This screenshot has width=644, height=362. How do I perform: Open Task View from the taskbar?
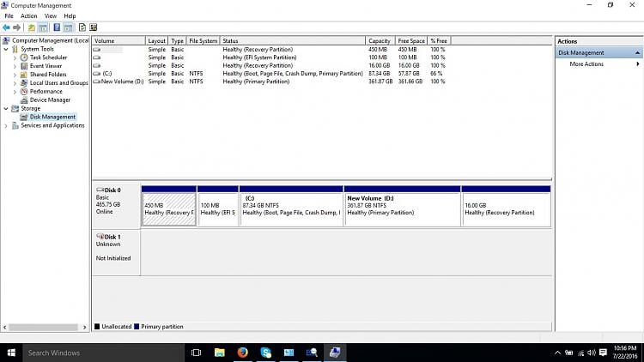tap(197, 353)
